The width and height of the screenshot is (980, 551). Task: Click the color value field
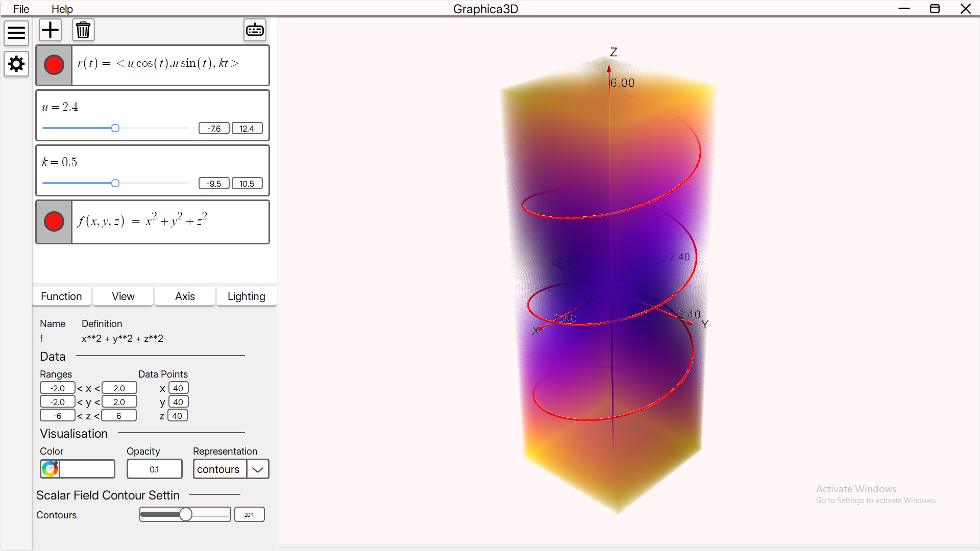click(87, 469)
